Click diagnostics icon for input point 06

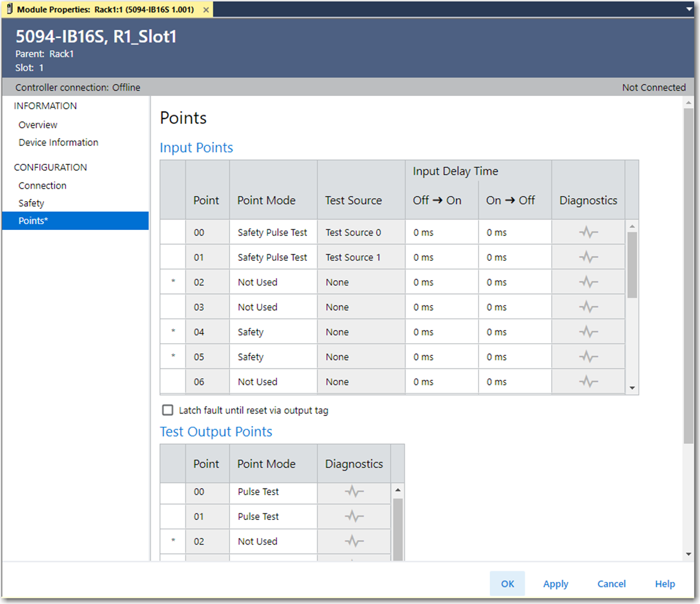[588, 381]
